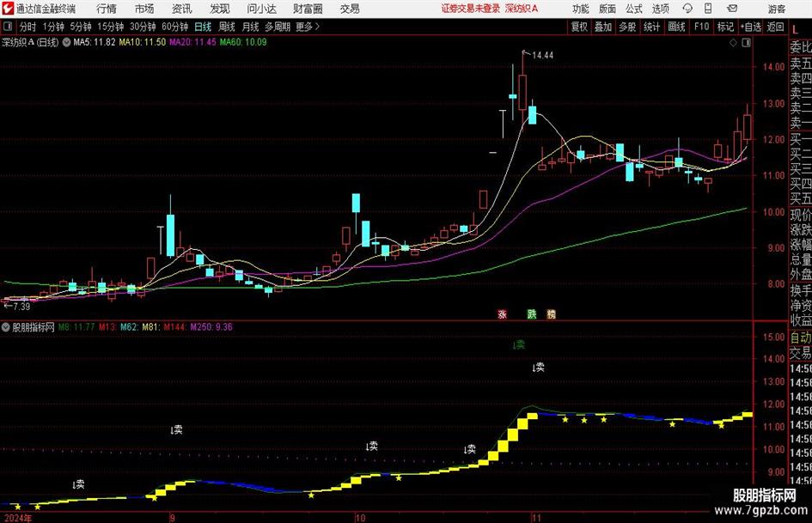Viewport: 812px width, 523px height.
Task: Click the MA60: 10.09 label
Action: click(243, 42)
